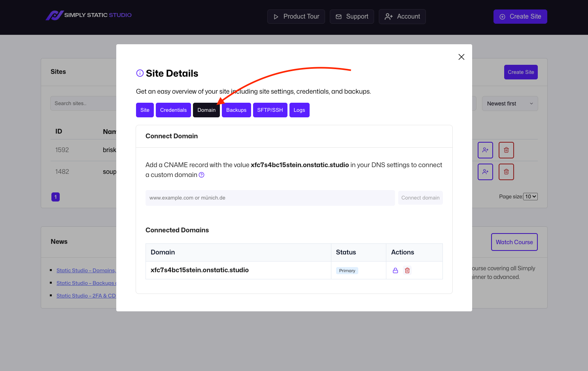Click the add user icon for site 1592
588x371 pixels.
coord(485,150)
